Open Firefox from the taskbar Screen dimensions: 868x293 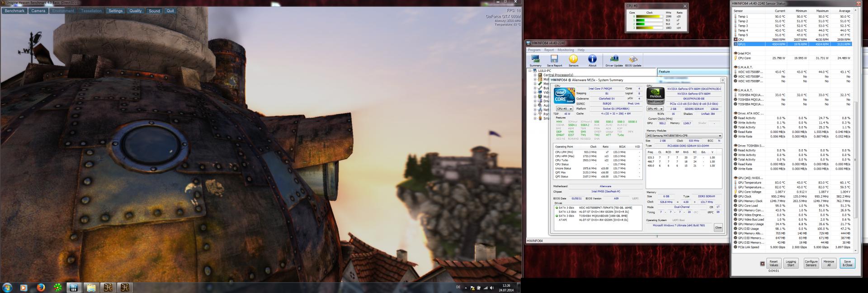pos(41,287)
